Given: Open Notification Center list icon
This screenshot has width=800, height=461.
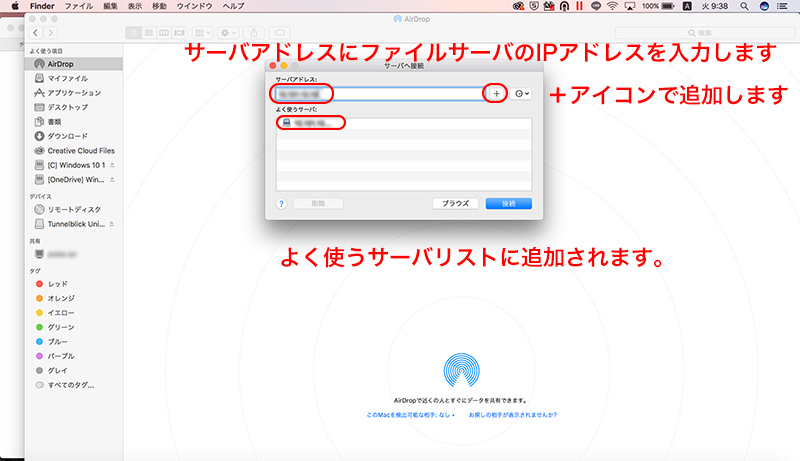Looking at the screenshot, I should (x=782, y=6).
